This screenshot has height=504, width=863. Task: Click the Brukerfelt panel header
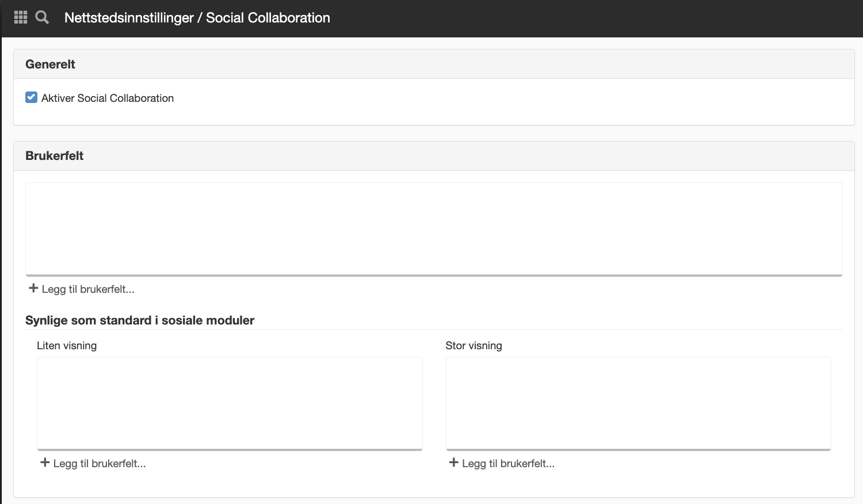[x=434, y=156]
